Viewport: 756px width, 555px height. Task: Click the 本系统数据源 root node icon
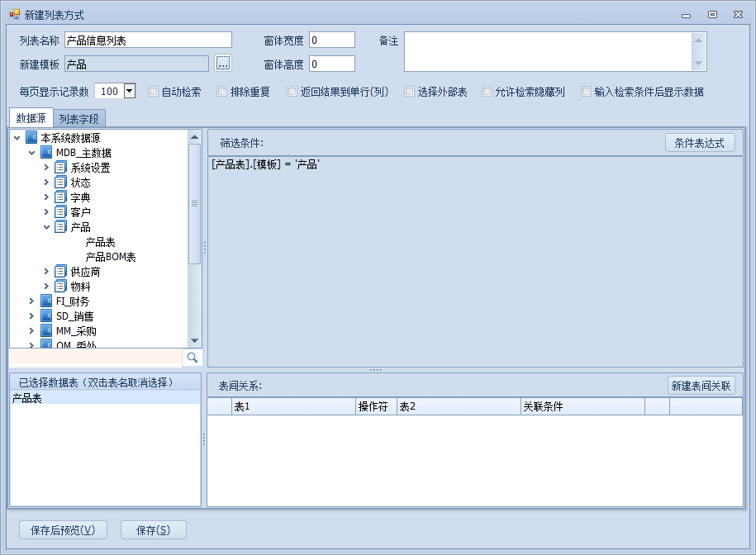tap(31, 138)
